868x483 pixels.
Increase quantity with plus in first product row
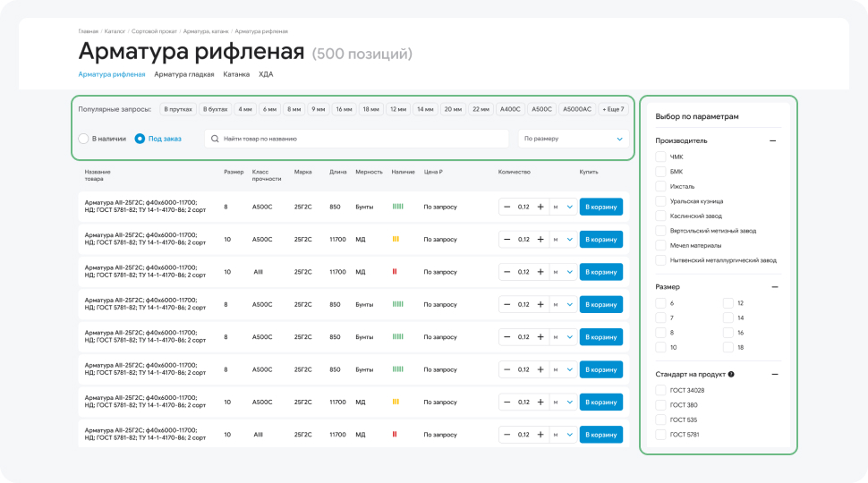(x=540, y=207)
